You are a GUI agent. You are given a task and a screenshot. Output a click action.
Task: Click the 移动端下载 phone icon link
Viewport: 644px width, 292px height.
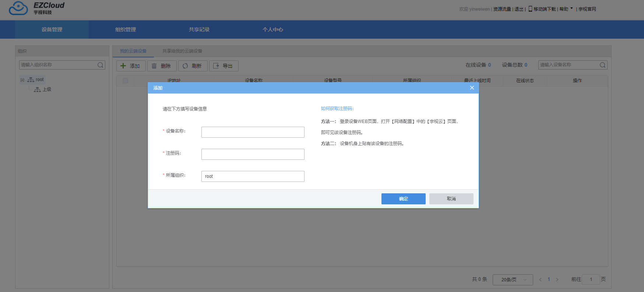542,9
